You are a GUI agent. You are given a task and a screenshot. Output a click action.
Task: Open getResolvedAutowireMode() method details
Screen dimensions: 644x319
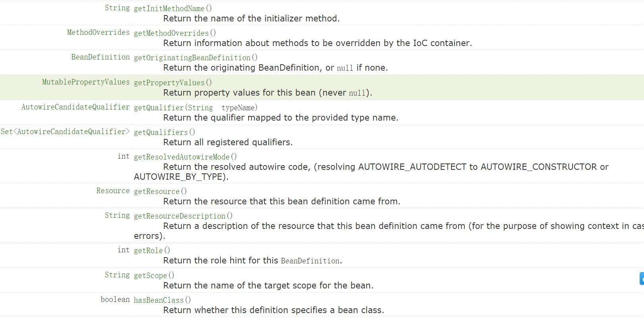tap(182, 157)
